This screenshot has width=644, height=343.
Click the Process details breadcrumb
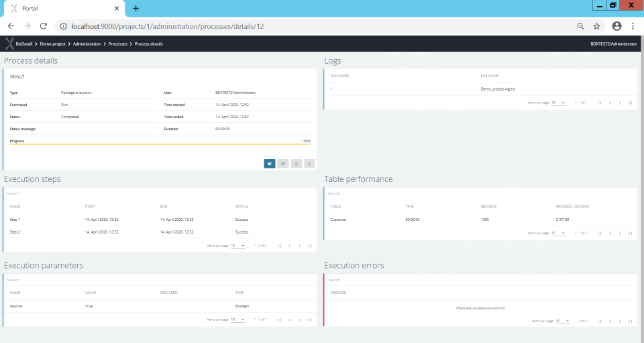[149, 44]
